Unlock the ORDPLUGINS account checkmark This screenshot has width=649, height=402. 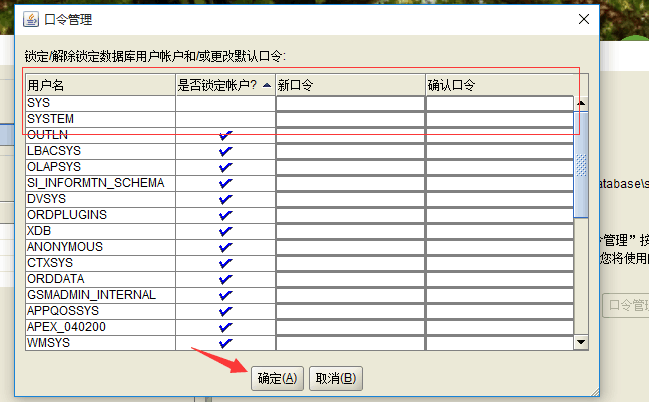point(226,216)
